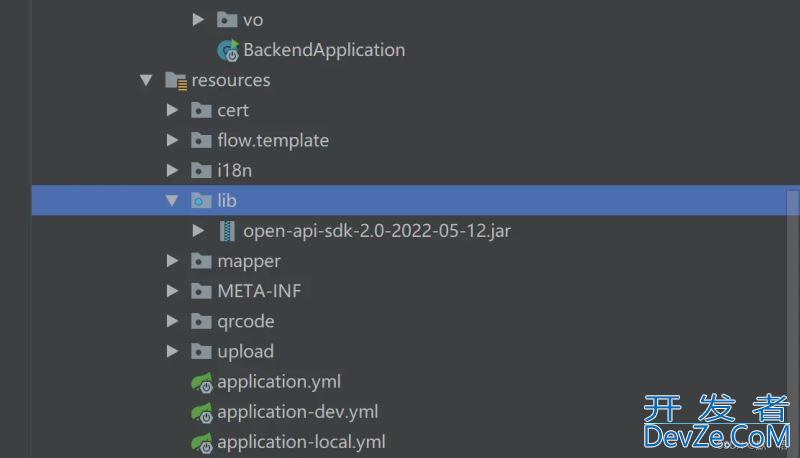
Task: Expand the i18n folder arrow
Action: (172, 170)
